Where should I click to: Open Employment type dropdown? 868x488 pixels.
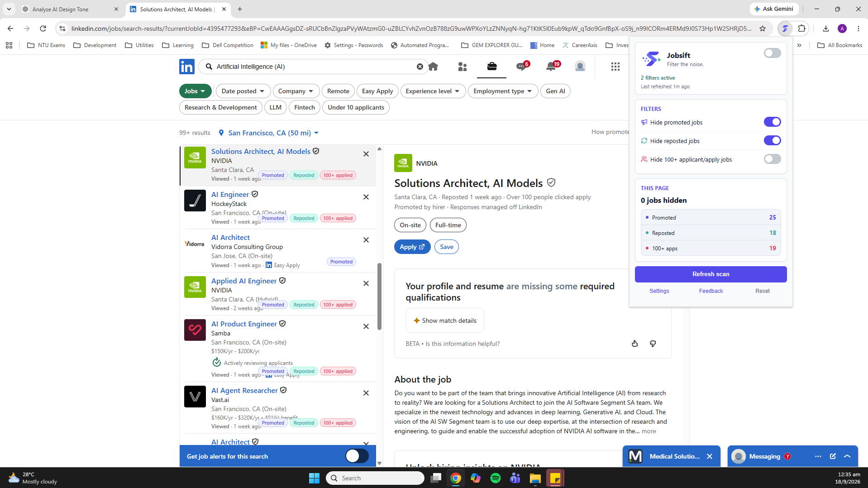click(503, 91)
